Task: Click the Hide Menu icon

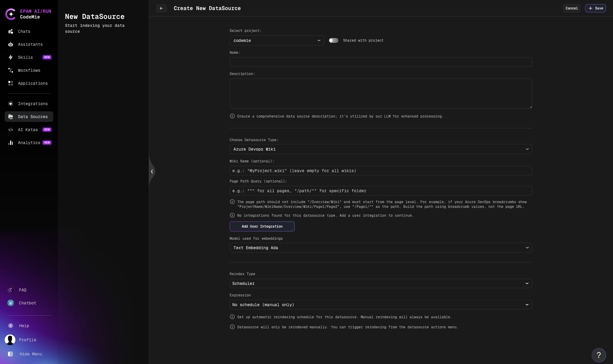Action: [10, 354]
